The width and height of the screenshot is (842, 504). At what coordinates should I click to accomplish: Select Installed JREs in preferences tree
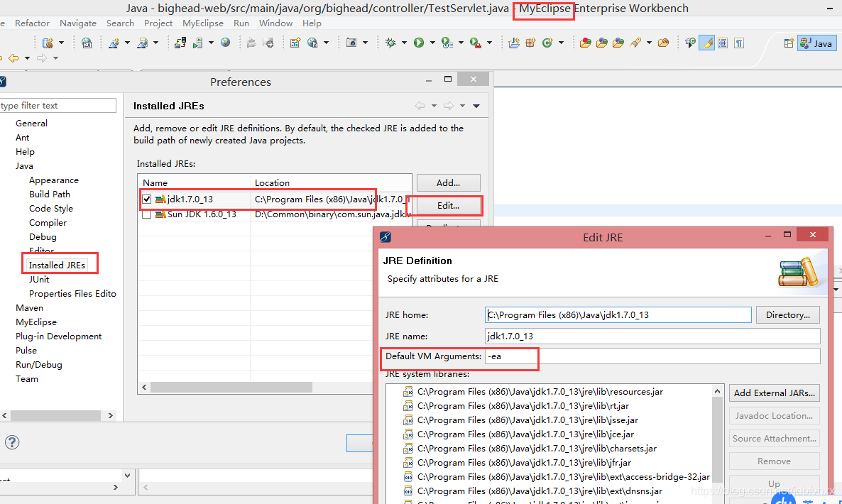click(57, 265)
